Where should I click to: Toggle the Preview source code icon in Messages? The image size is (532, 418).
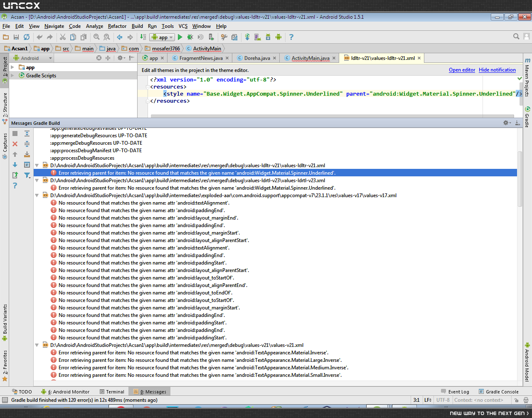[27, 165]
